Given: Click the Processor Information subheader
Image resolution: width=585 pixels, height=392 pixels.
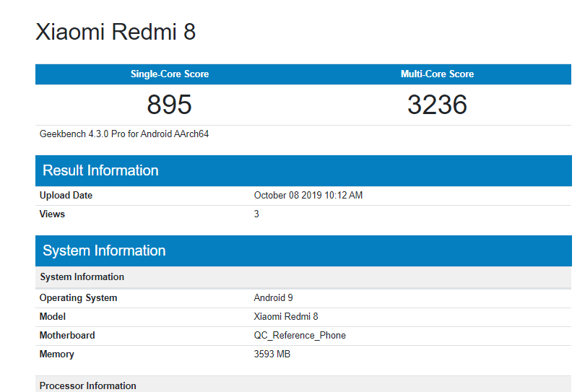Looking at the screenshot, I should coord(87,386).
